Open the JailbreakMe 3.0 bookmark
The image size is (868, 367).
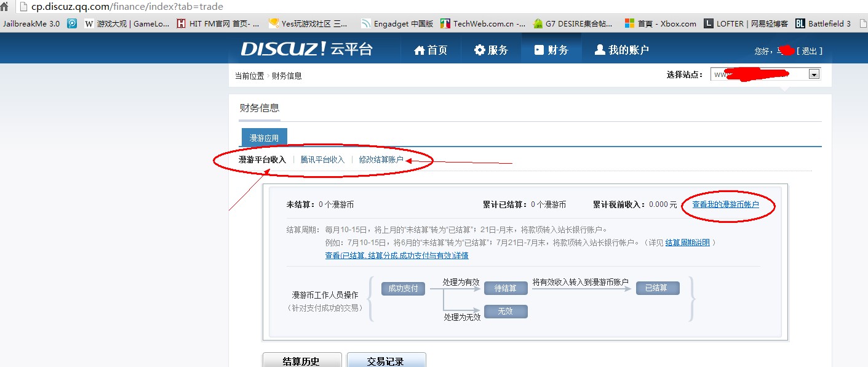point(31,23)
